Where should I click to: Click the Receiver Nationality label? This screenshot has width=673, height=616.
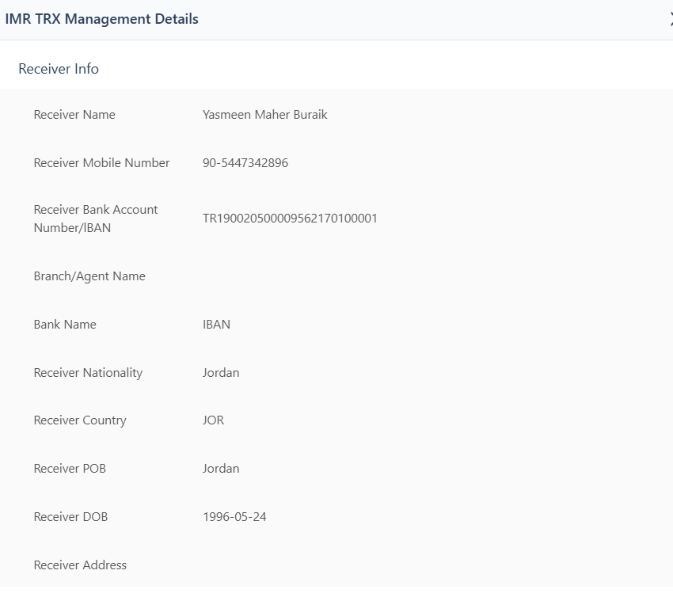[88, 373]
